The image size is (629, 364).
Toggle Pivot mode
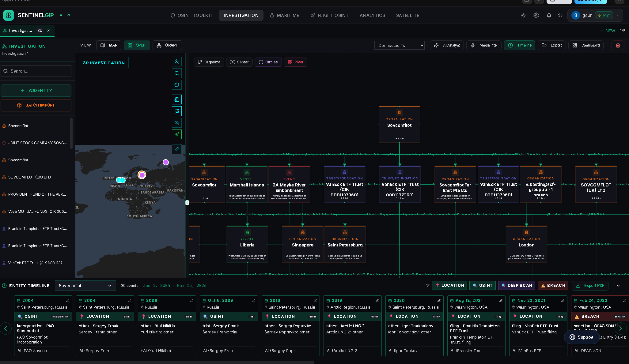point(295,62)
